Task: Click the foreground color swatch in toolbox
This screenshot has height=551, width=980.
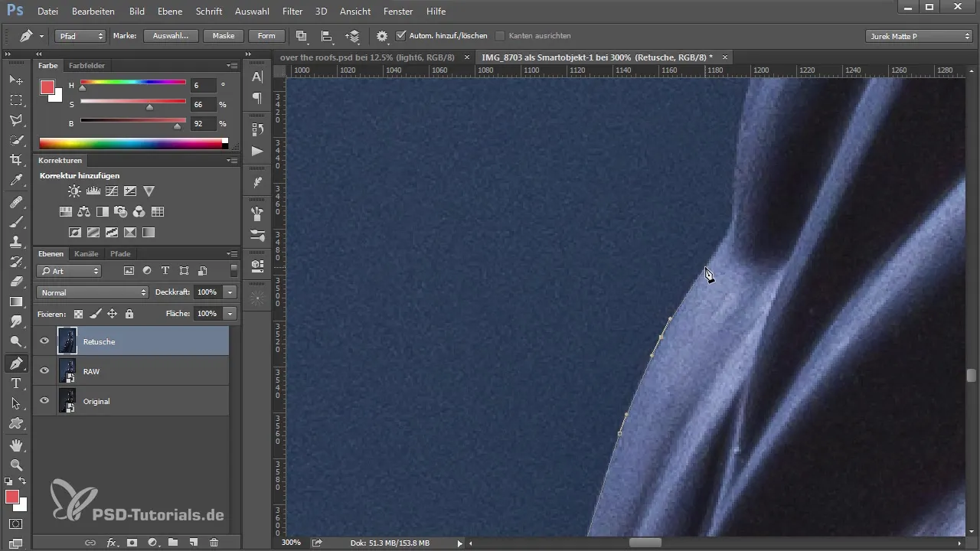Action: tap(12, 497)
